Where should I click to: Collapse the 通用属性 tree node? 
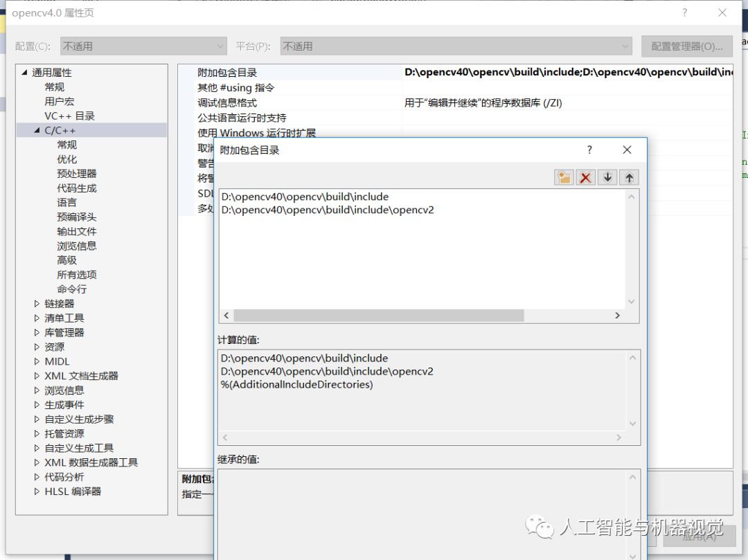point(24,73)
